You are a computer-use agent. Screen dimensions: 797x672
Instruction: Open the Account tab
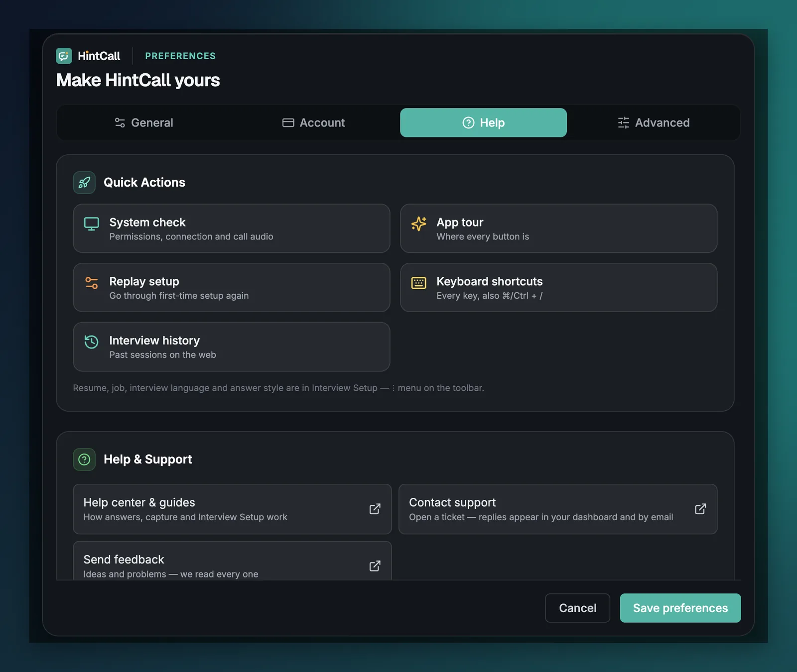pyautogui.click(x=314, y=122)
